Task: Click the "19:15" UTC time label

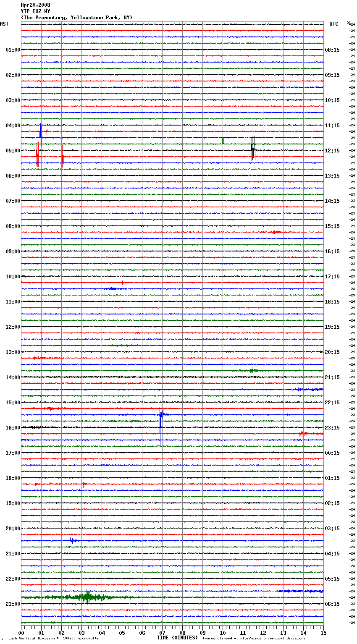Action: pos(332,327)
